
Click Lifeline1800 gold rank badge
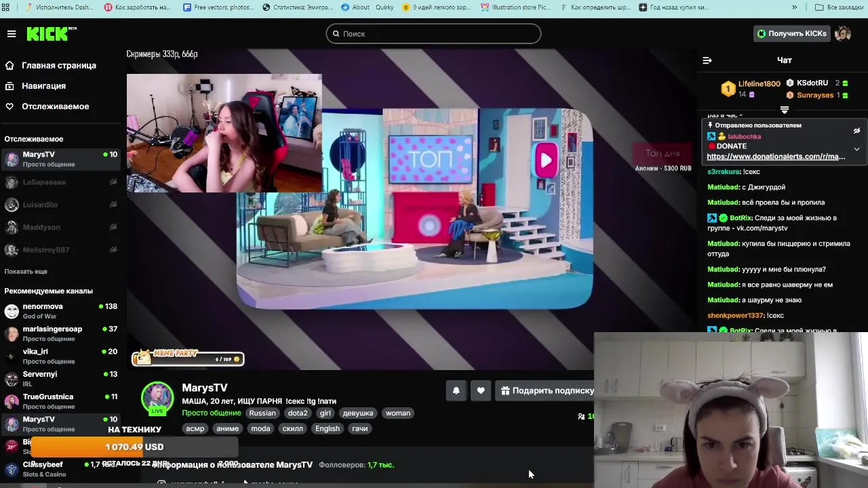tap(728, 89)
